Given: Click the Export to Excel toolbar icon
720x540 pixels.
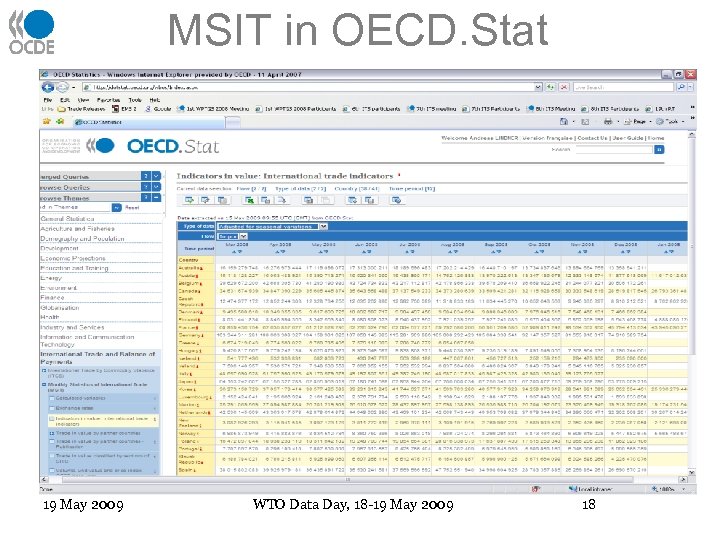Looking at the screenshot, I should [x=249, y=200].
